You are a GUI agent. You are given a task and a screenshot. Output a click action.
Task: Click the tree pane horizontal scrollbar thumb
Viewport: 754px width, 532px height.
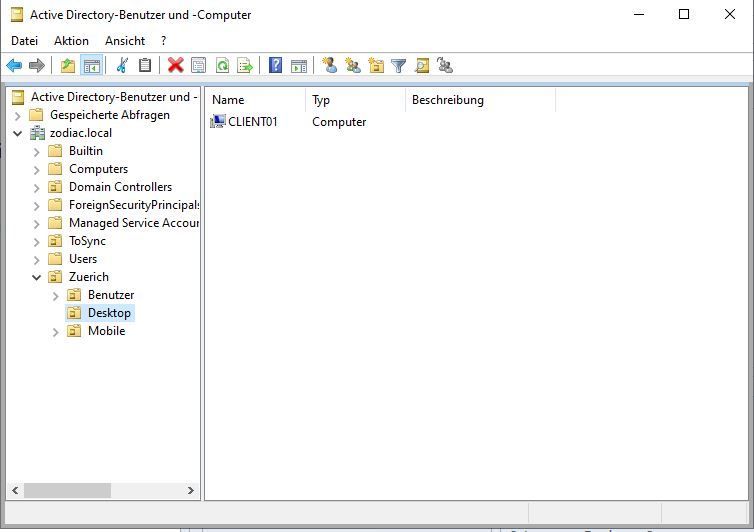67,491
